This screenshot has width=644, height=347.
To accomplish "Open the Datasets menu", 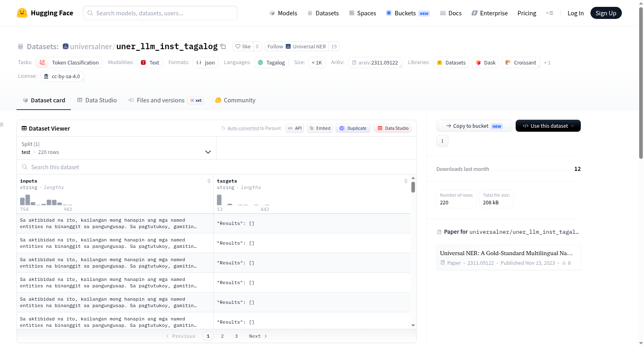I will [323, 13].
